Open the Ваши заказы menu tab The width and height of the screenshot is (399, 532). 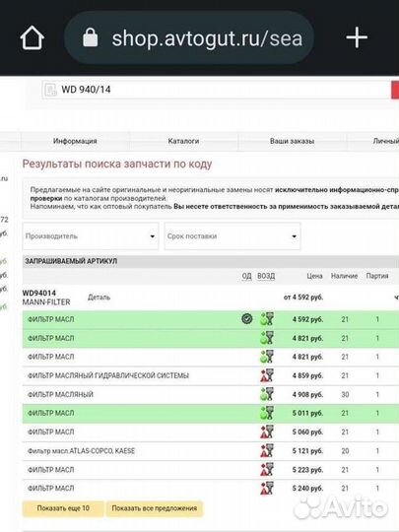tap(293, 141)
